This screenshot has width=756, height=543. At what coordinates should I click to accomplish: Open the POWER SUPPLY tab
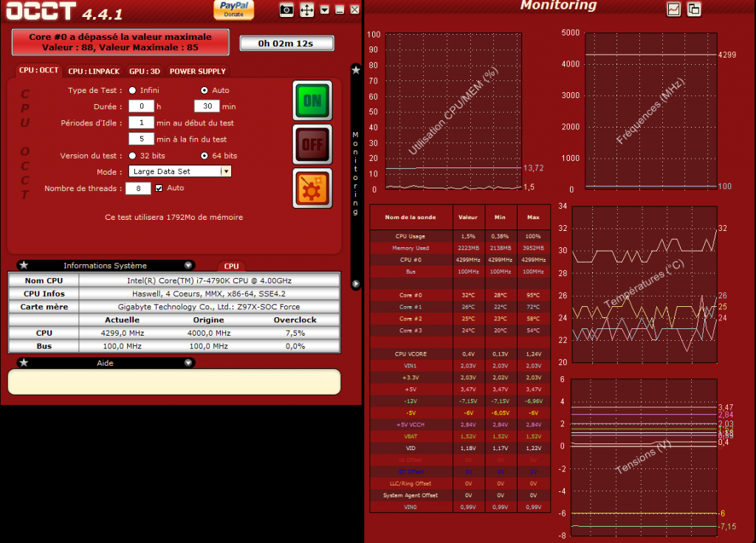[x=198, y=71]
